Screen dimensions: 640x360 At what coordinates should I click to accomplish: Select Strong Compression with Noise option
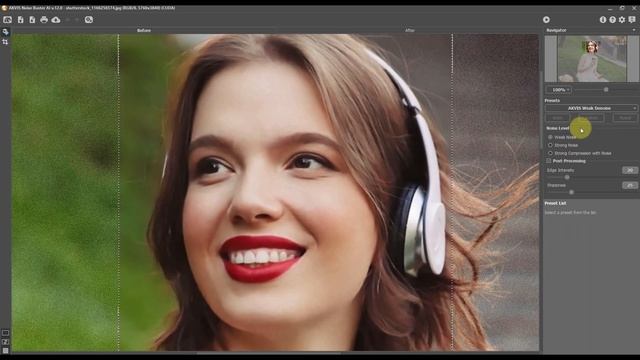550,153
